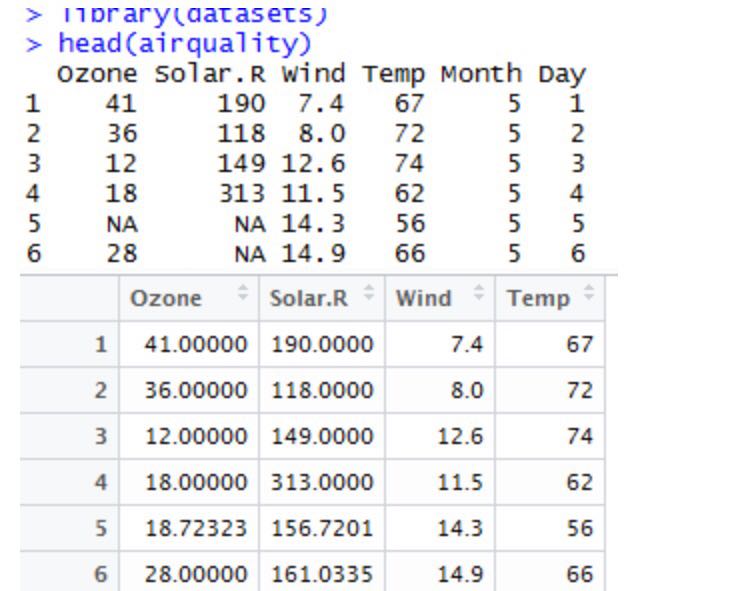Click the Temp column sort arrows icon
This screenshot has height=591, width=729.
click(x=588, y=298)
